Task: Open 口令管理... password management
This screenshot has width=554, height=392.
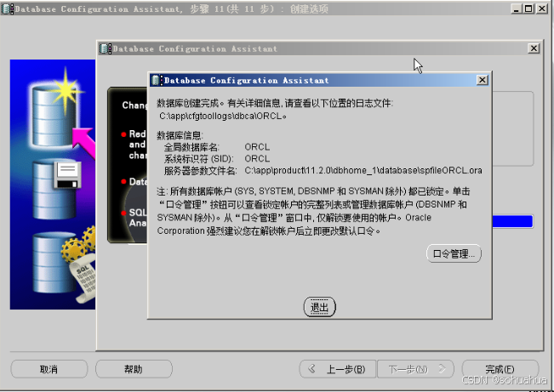Action: tap(454, 253)
